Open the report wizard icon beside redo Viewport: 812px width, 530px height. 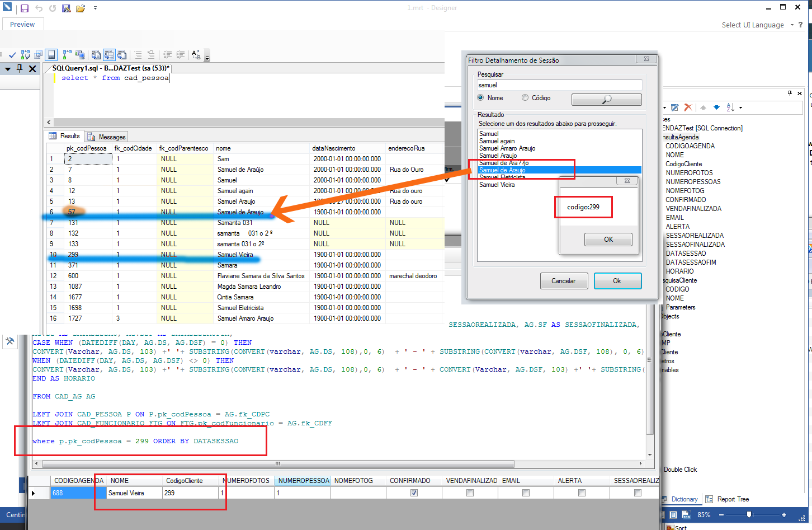pos(66,8)
